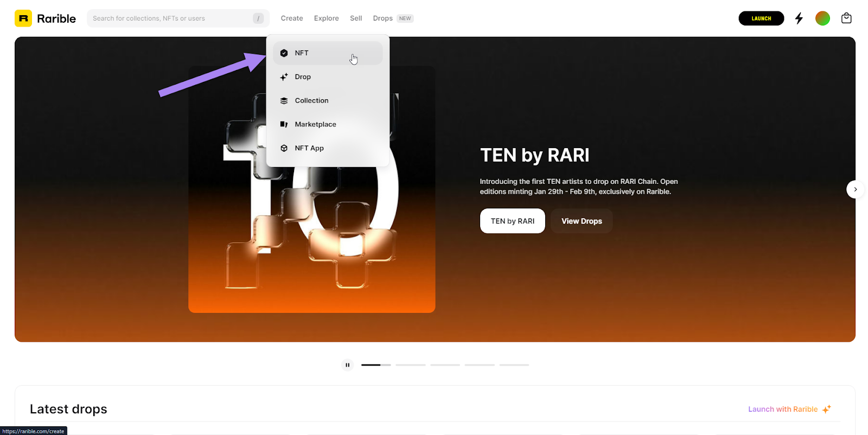Pause the carousel autoplay

click(347, 365)
